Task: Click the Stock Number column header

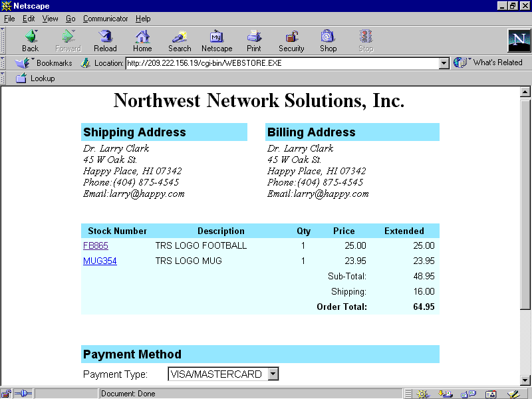Action: pyautogui.click(x=117, y=231)
